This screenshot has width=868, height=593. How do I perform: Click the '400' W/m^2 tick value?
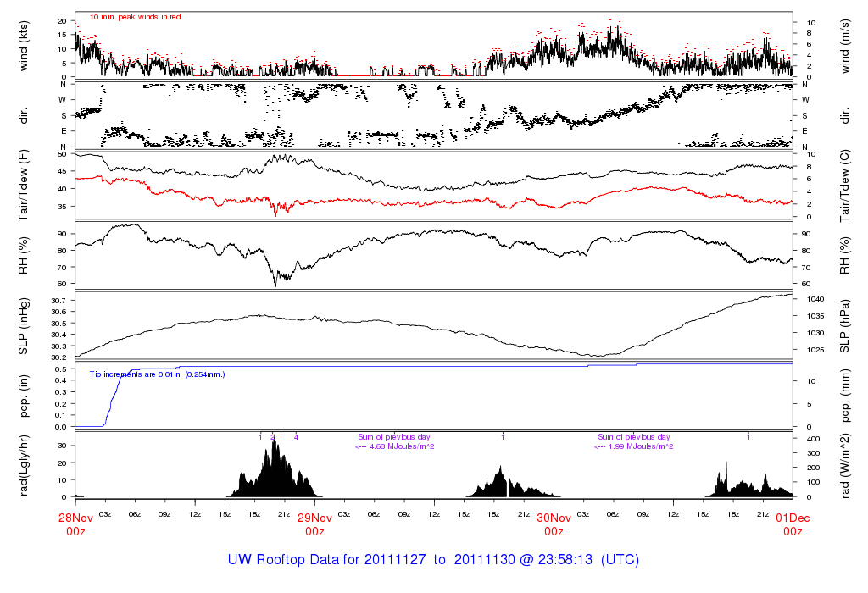point(813,439)
